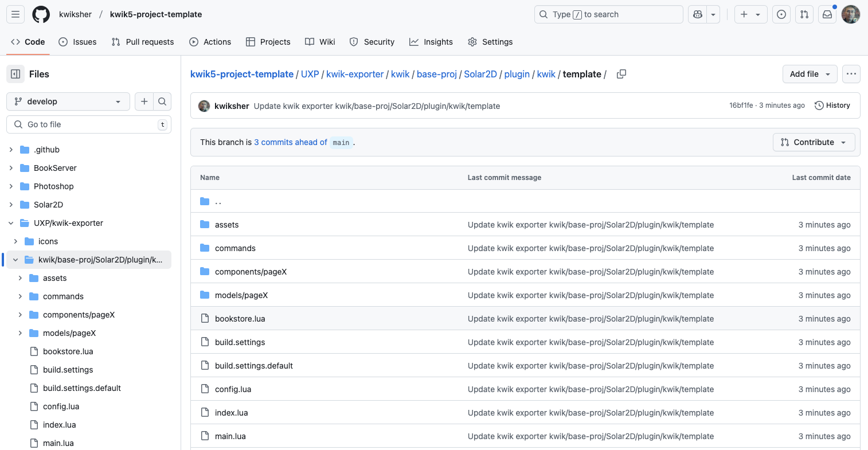Click kwik5-project-template breadcrumb link

tap(242, 74)
